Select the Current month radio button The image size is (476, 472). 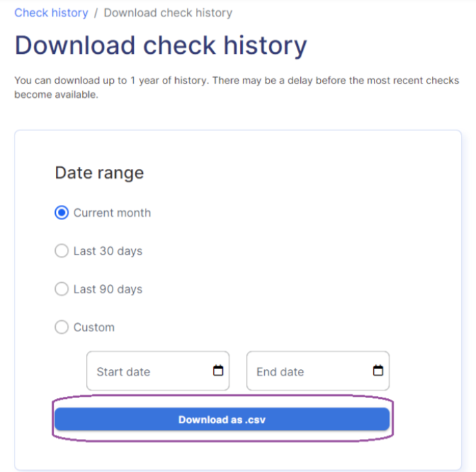pyautogui.click(x=61, y=213)
